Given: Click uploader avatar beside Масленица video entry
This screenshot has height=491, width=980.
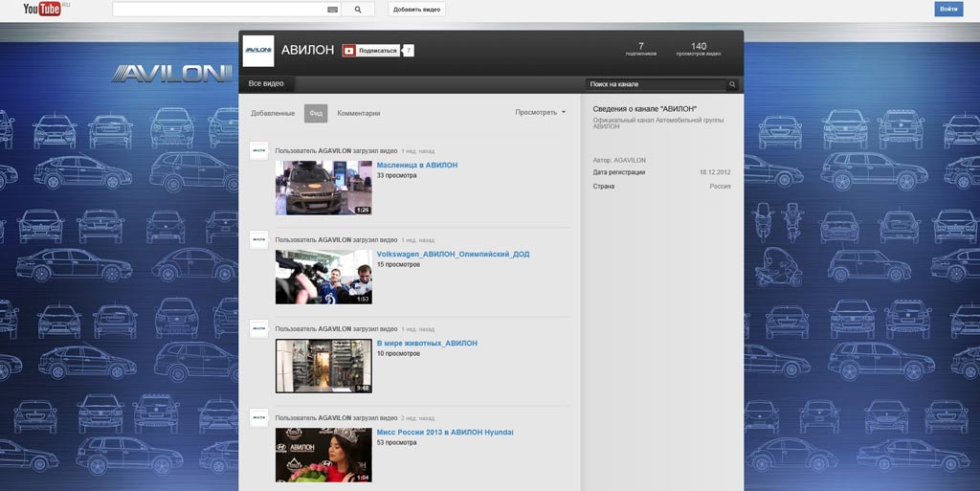Looking at the screenshot, I should click(258, 150).
